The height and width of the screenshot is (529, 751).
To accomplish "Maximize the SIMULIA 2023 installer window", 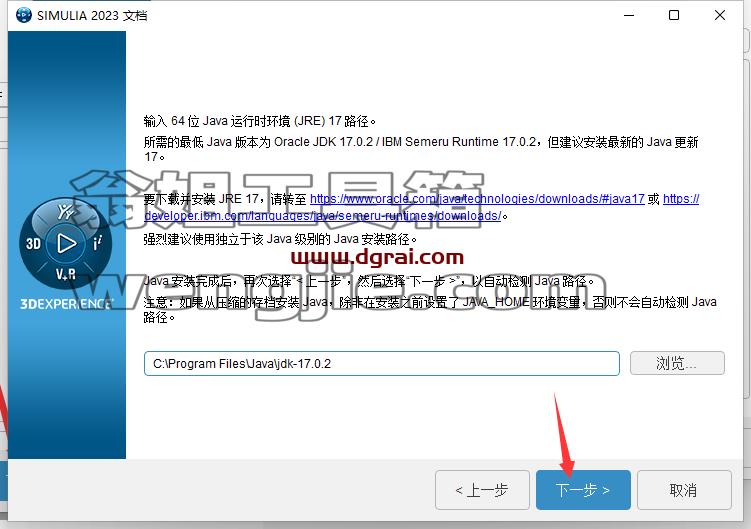I will [673, 15].
